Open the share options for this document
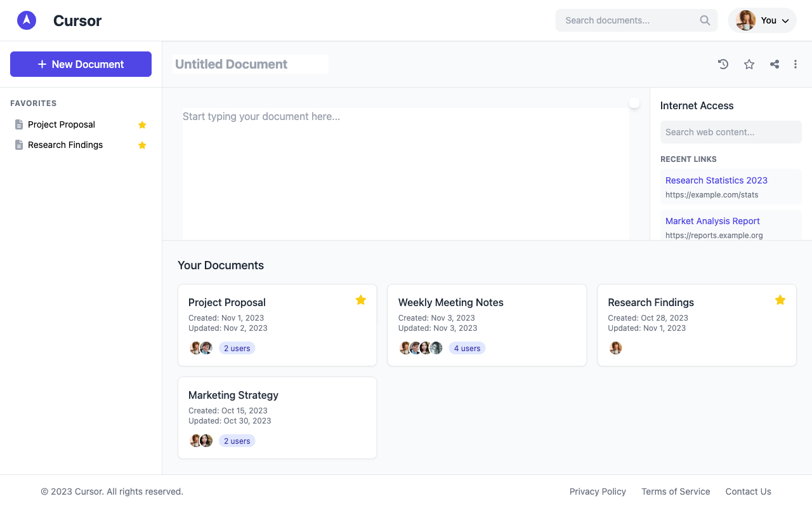Image resolution: width=812 pixels, height=508 pixels. click(774, 64)
